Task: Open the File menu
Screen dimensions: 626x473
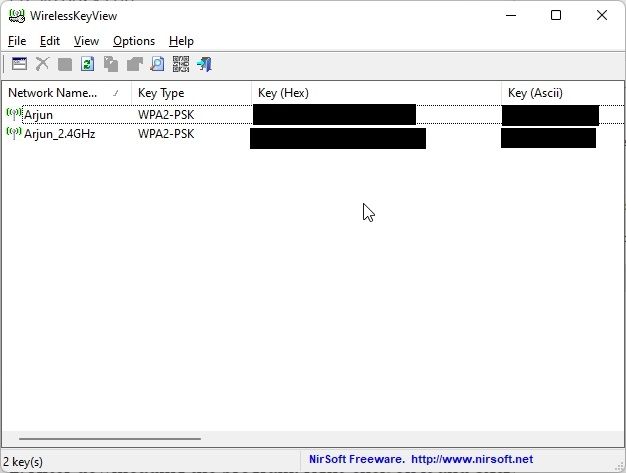Action: pyautogui.click(x=17, y=41)
